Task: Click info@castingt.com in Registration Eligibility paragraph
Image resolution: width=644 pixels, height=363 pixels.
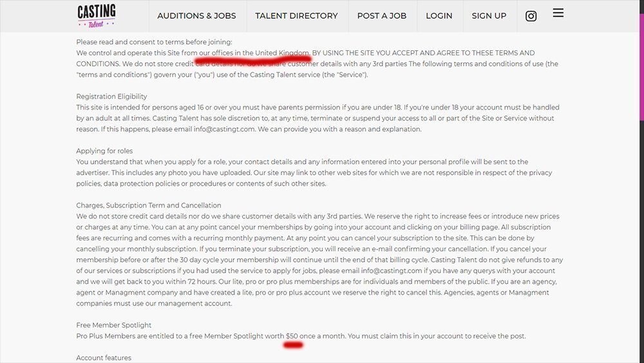Action: pos(224,129)
